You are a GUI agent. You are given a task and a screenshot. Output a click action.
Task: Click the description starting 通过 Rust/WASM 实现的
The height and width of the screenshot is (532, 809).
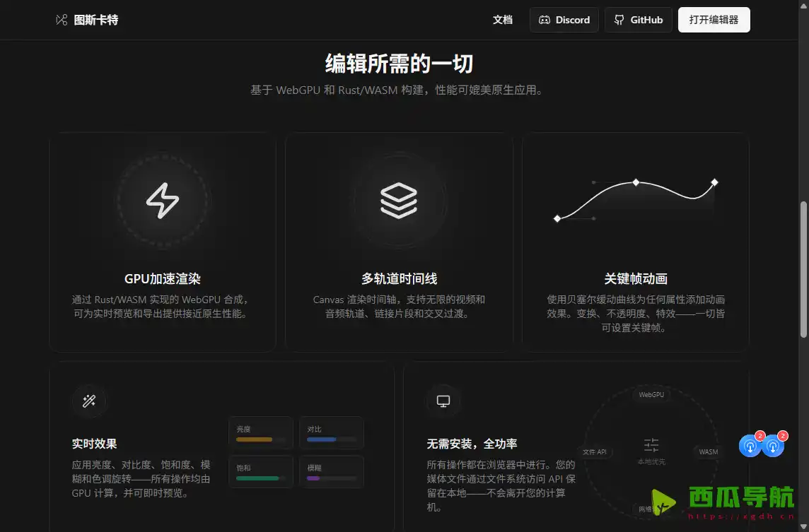161,307
